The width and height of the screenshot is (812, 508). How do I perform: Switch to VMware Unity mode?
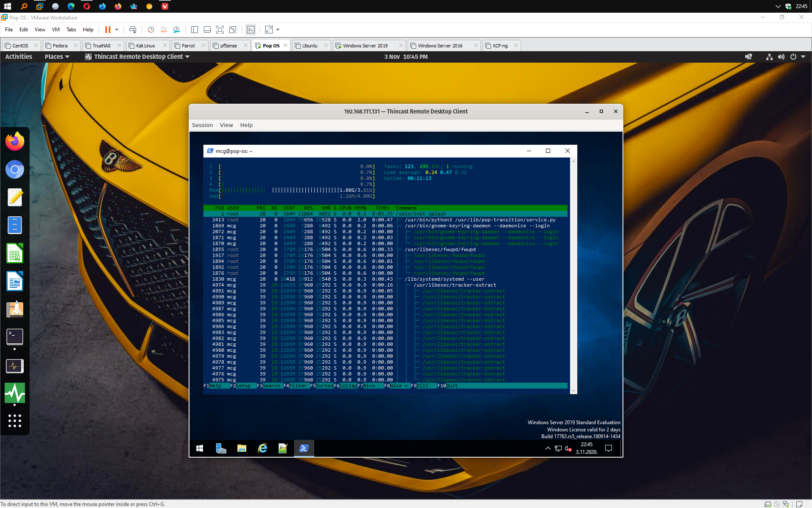[233, 30]
